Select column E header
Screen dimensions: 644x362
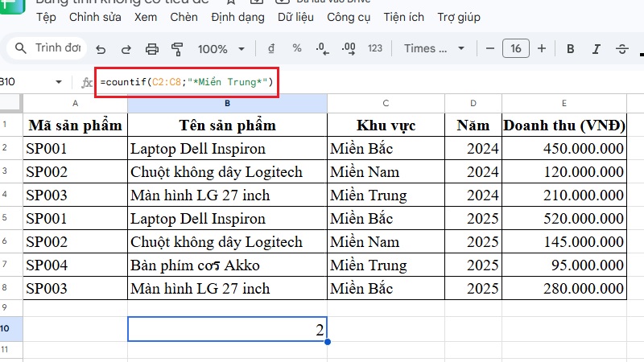(564, 104)
